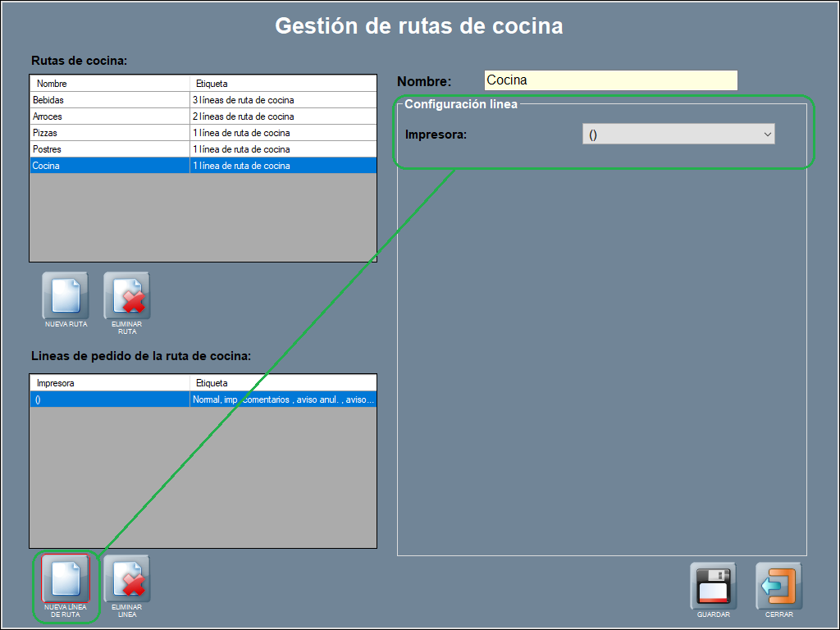Add a new route line with Nueva Línea de Ruta
The image size is (840, 630).
pos(66,579)
